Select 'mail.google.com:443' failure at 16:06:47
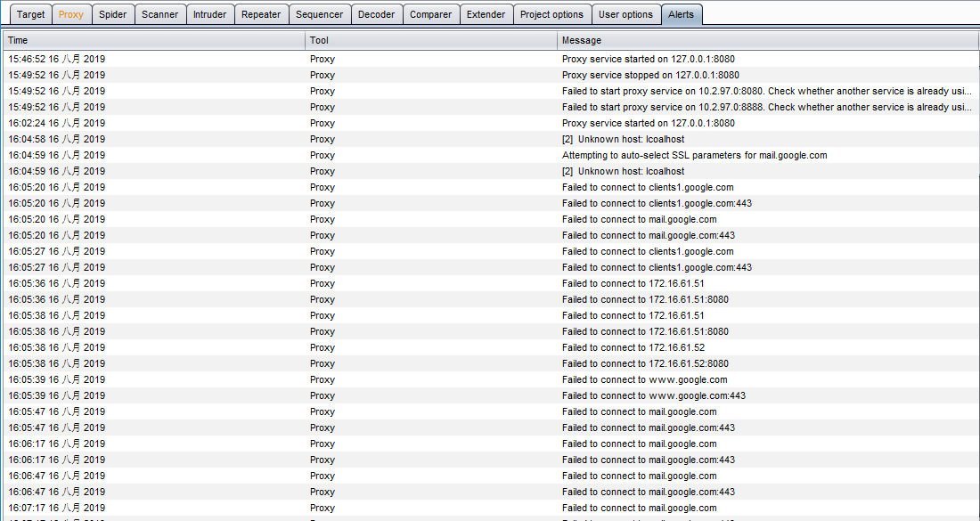 point(648,493)
